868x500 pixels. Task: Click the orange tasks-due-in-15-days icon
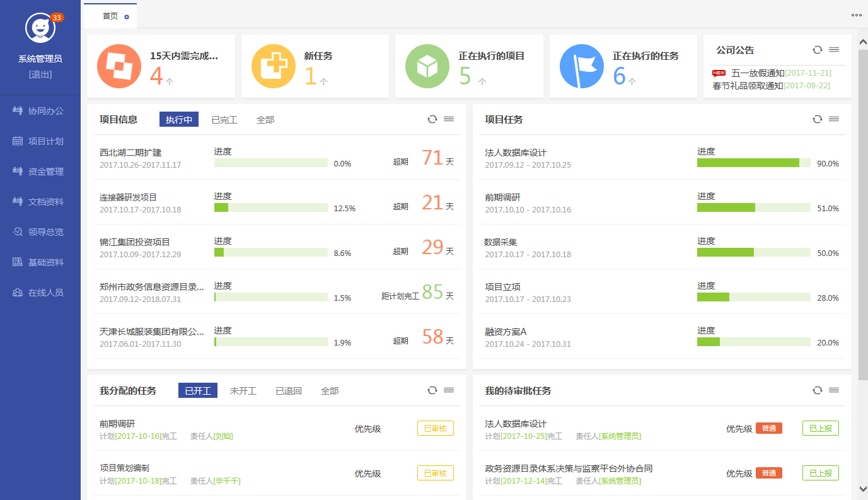click(x=119, y=66)
